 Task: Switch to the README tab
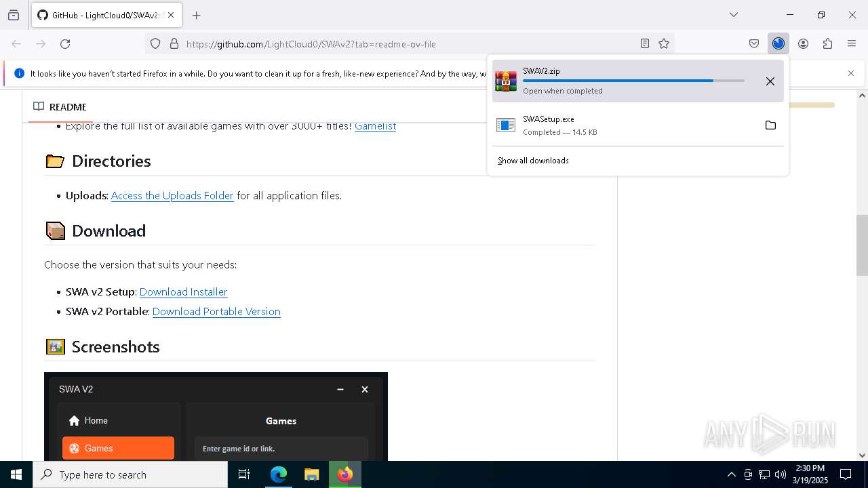(x=60, y=107)
